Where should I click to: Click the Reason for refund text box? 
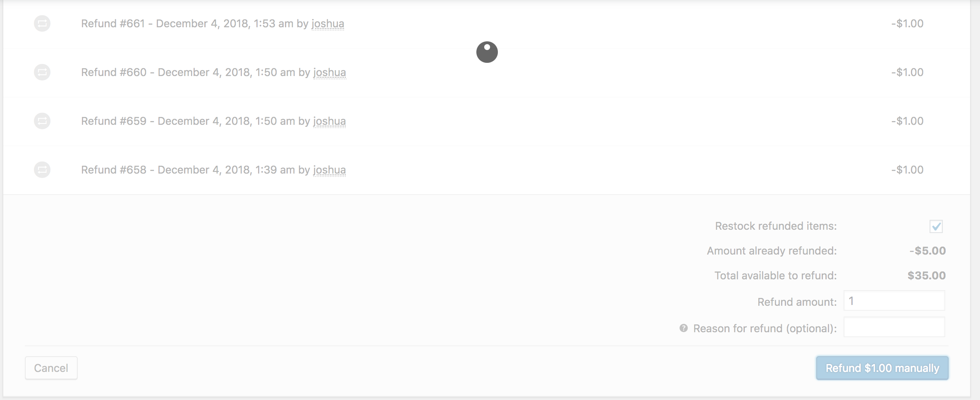click(893, 327)
